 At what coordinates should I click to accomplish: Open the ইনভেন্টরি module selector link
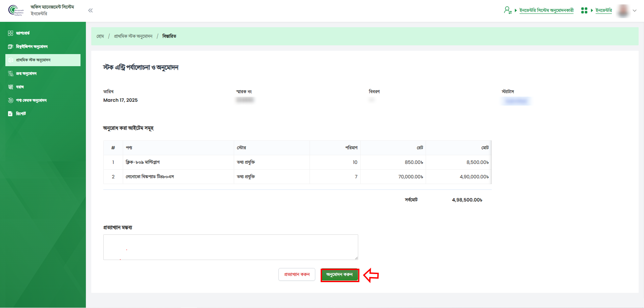coord(603,10)
